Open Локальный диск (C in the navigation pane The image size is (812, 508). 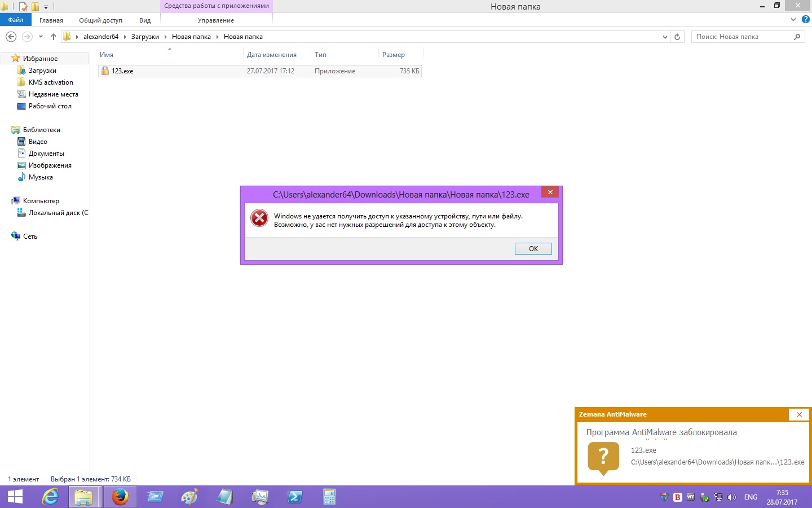58,213
